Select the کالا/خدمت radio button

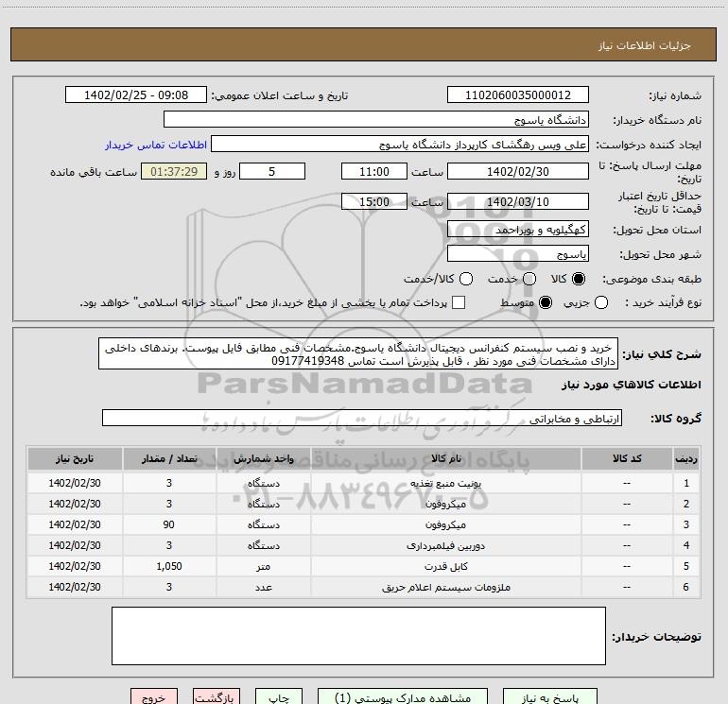click(x=466, y=279)
